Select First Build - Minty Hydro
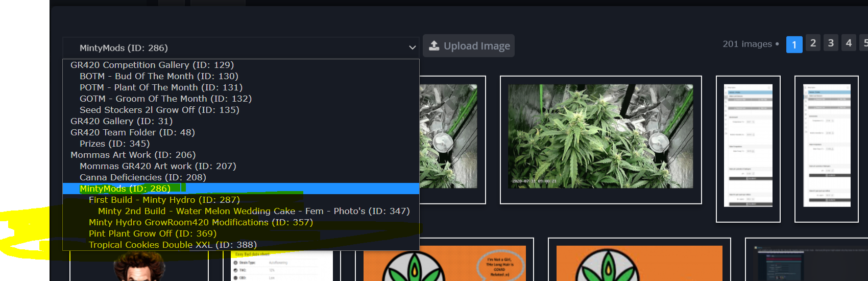Screen dimensions: 868x281 point(164,200)
